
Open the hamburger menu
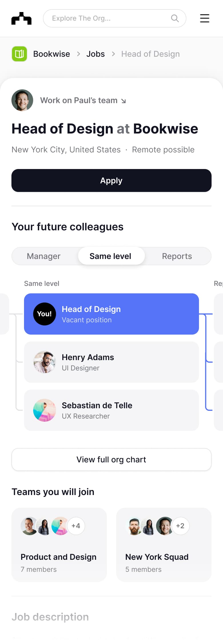205,18
